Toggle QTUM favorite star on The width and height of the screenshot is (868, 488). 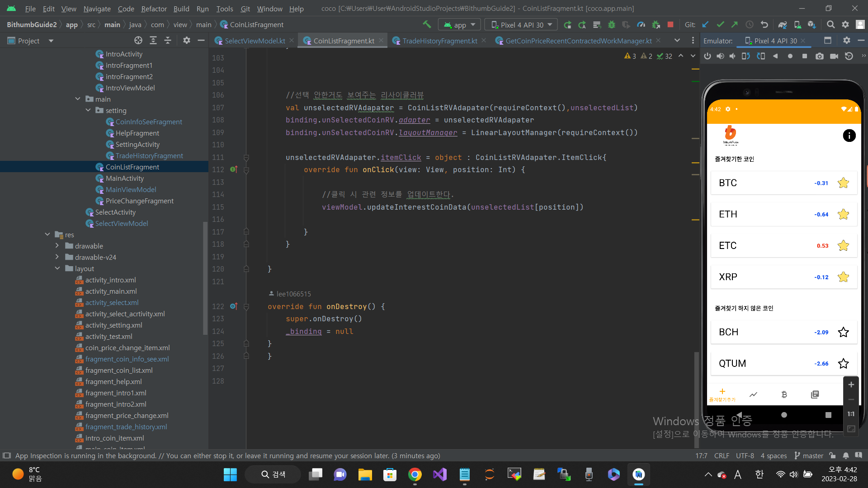(843, 364)
